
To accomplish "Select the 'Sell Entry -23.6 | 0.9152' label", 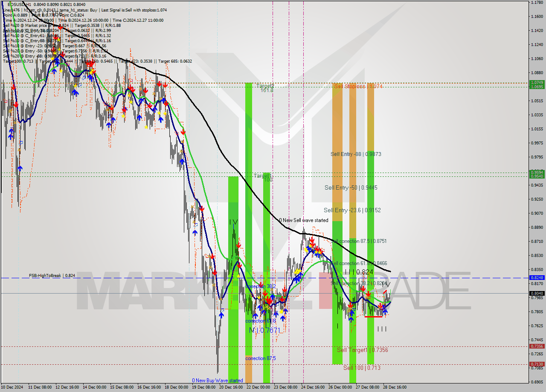I will tap(352, 210).
